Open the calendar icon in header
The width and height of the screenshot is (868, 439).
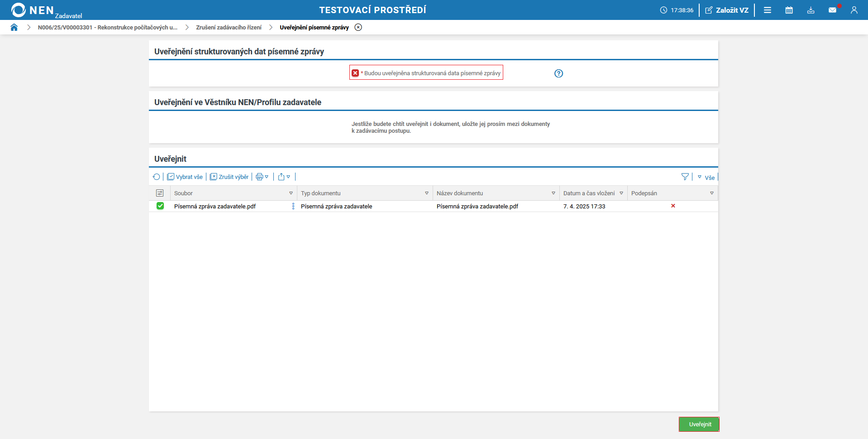pyautogui.click(x=789, y=10)
